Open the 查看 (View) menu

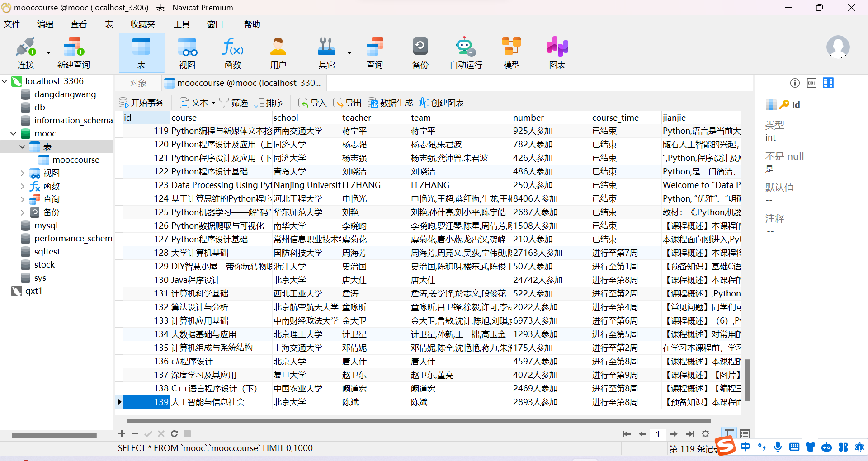point(79,24)
